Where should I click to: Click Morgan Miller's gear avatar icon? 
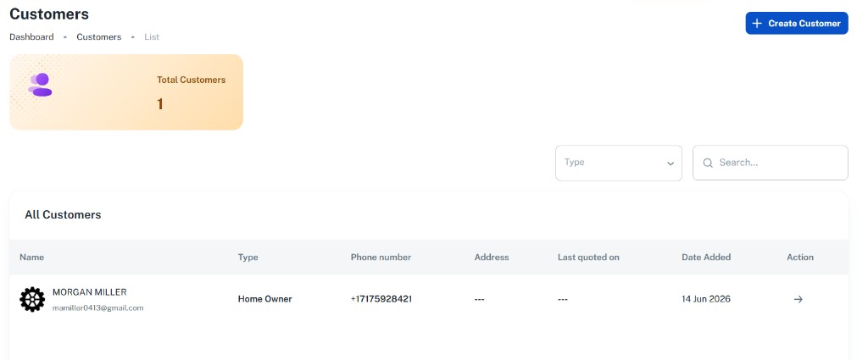32,299
